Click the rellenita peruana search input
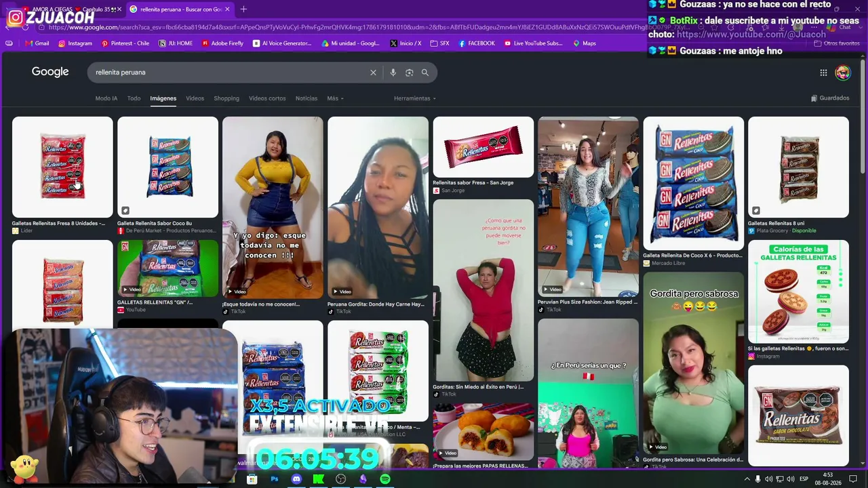Screen dimensions: 868x488 227,73
